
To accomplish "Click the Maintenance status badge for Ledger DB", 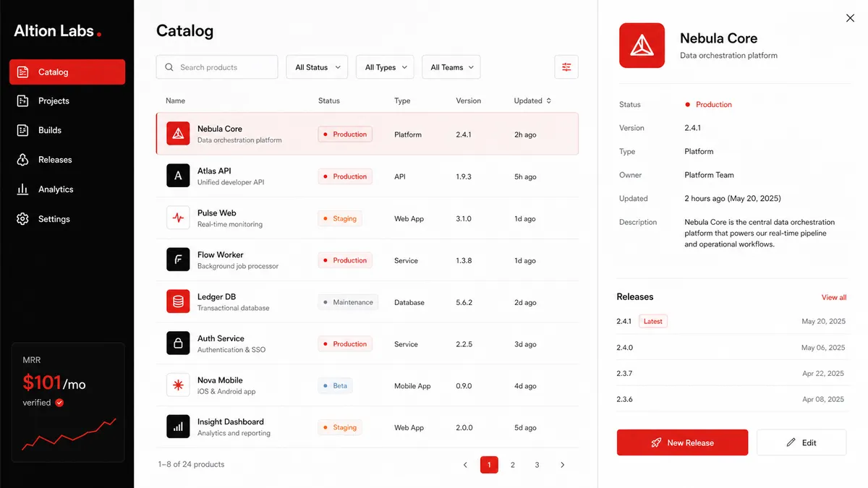I will point(349,302).
